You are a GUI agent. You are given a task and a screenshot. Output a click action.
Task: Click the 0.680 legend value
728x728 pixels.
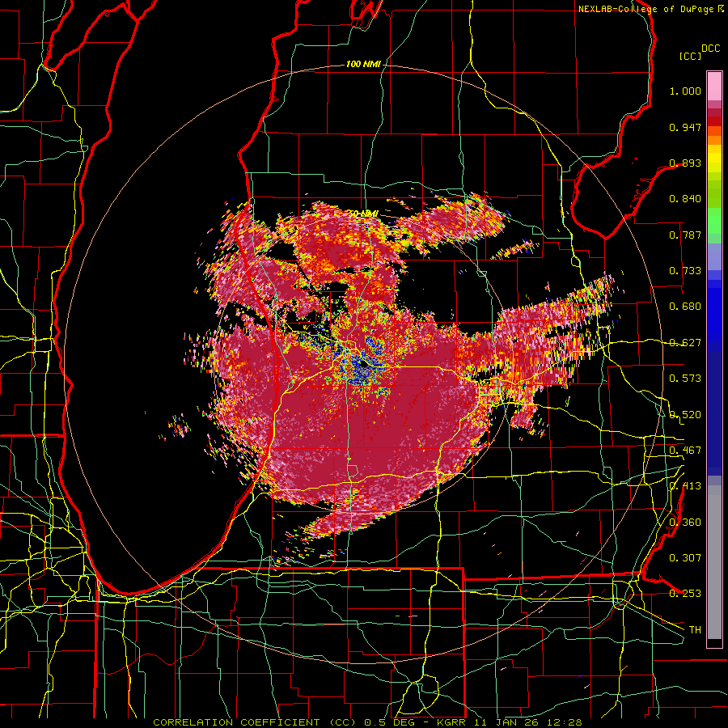[685, 307]
